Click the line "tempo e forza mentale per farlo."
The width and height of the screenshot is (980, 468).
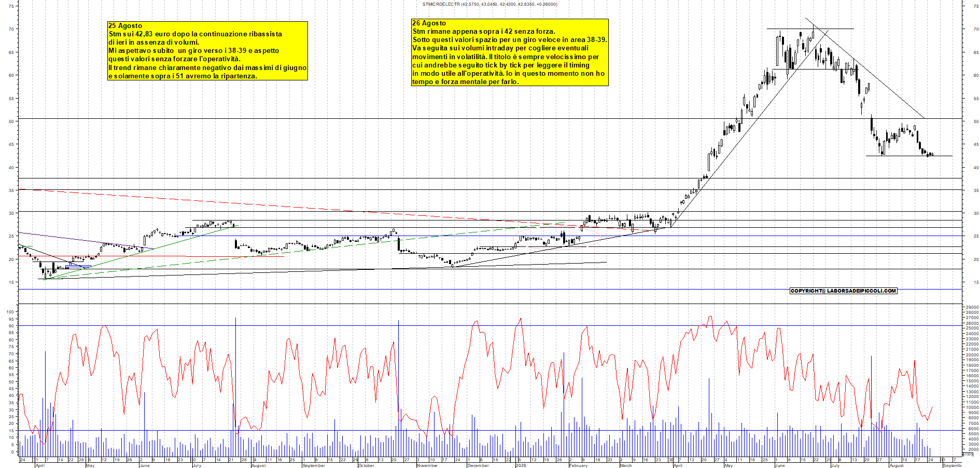(466, 81)
